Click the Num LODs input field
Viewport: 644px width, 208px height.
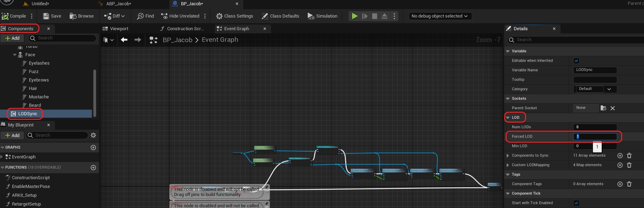coord(595,127)
